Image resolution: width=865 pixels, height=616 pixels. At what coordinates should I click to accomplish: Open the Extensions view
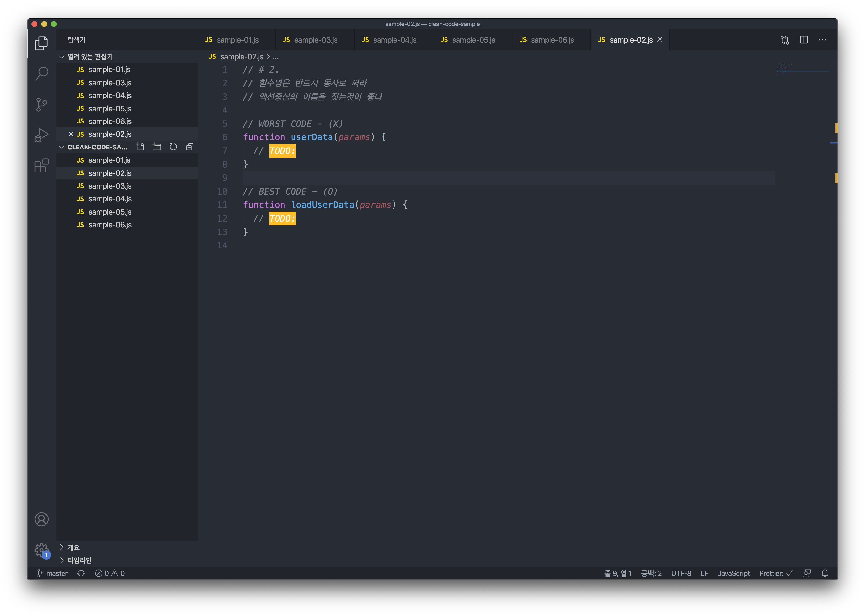click(41, 166)
